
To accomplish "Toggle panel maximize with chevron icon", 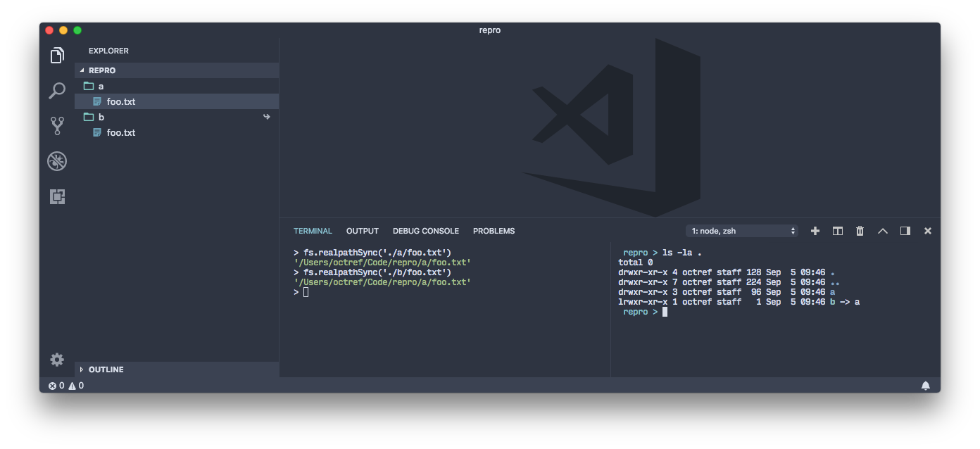I will (x=882, y=230).
